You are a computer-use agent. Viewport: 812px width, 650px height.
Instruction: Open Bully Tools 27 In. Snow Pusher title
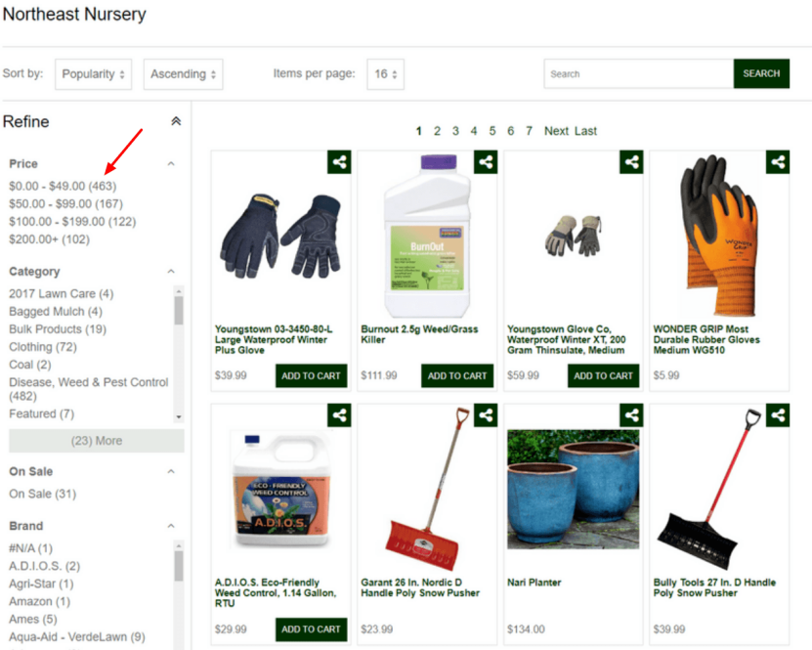714,587
